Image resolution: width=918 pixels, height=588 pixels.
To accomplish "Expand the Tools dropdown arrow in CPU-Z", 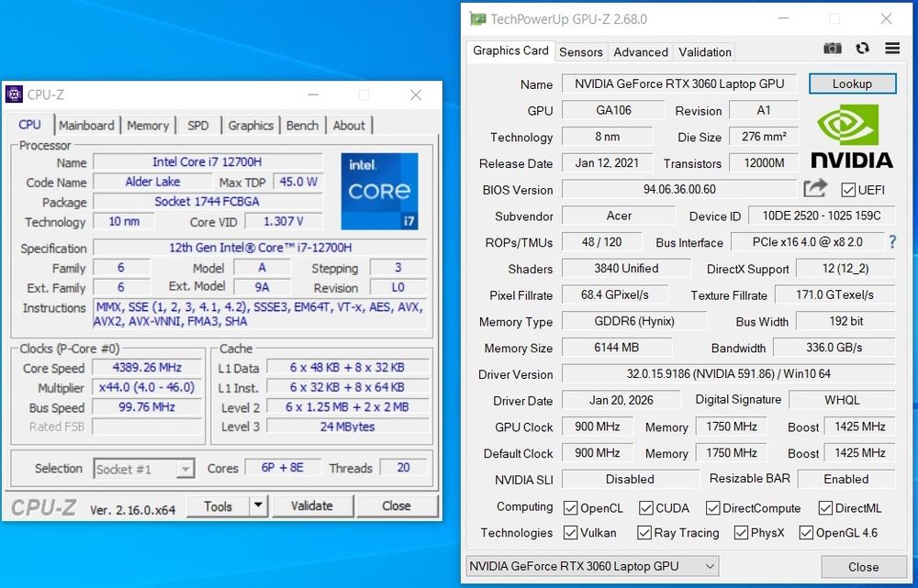I will [258, 505].
